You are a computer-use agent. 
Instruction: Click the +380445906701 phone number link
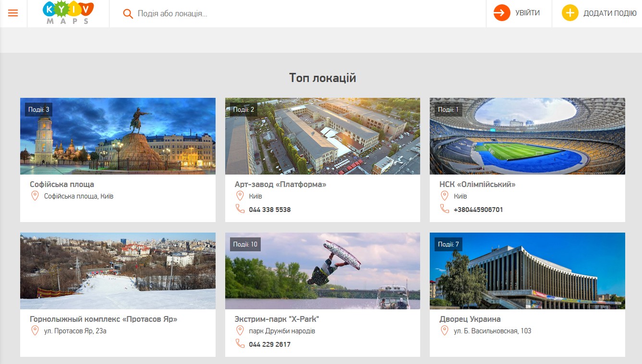(x=477, y=209)
